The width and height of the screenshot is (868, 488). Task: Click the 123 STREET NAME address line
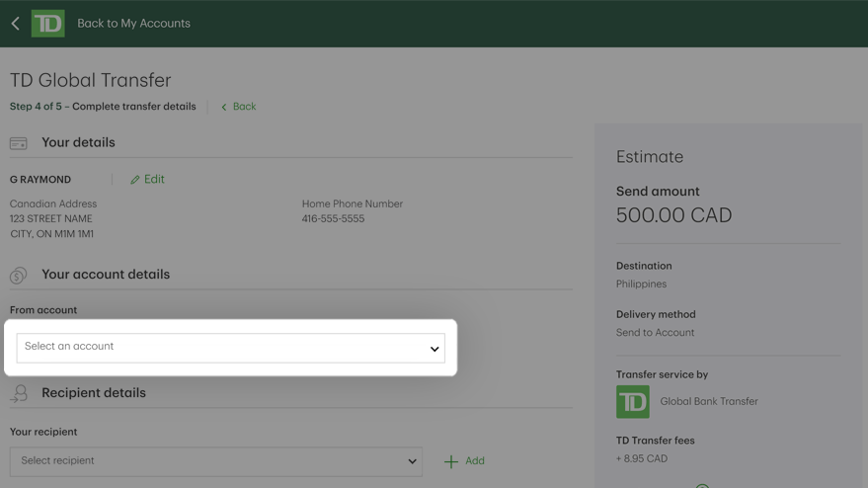coord(51,218)
